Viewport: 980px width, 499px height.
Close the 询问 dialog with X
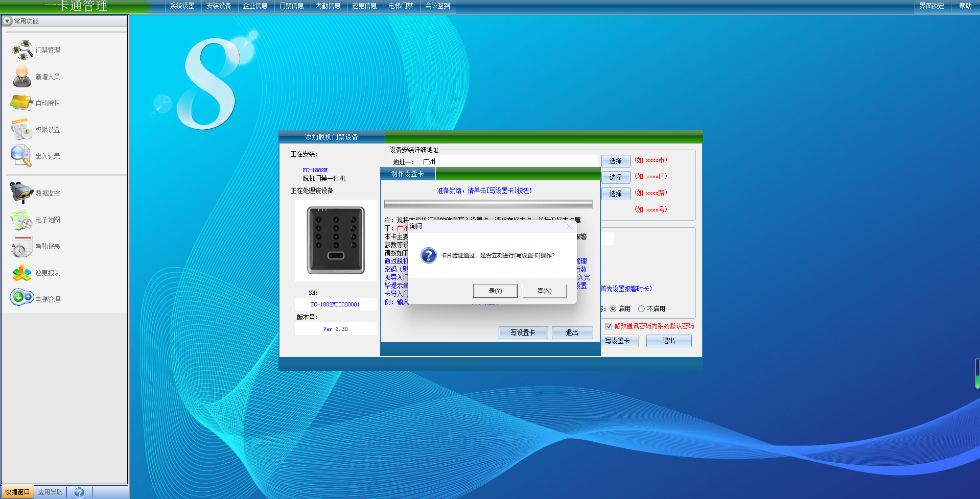[x=569, y=226]
